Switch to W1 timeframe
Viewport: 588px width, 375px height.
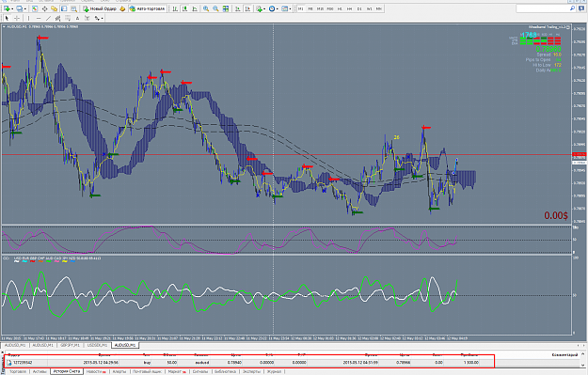[370, 8]
